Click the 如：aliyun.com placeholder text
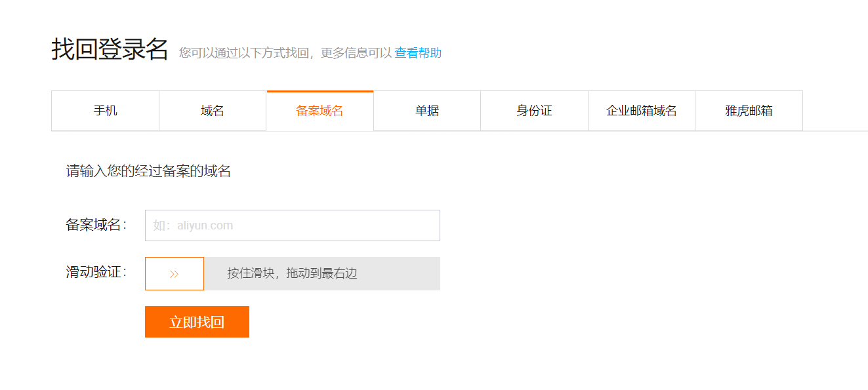Screen dimensions: 868x390 pos(193,225)
